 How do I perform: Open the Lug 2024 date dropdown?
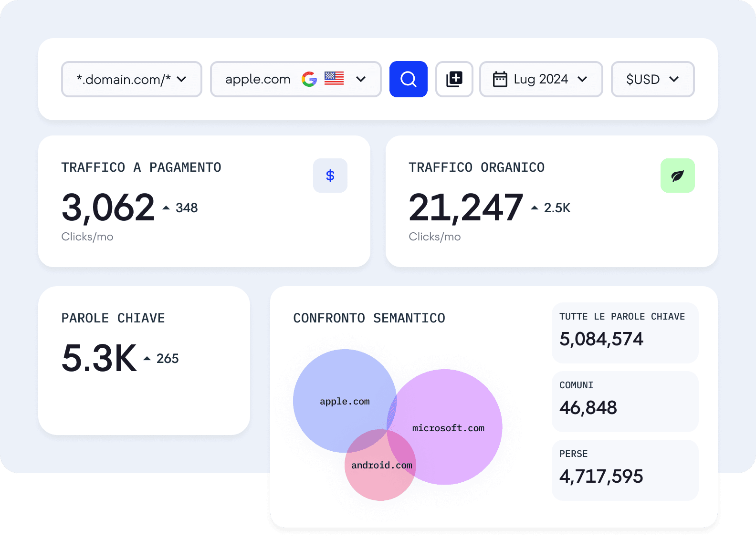[541, 79]
